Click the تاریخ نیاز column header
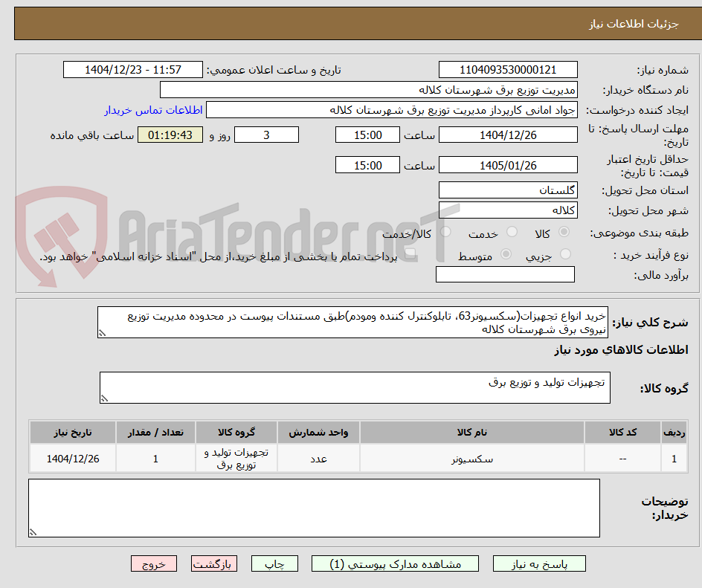The width and height of the screenshot is (702, 588). (73, 433)
